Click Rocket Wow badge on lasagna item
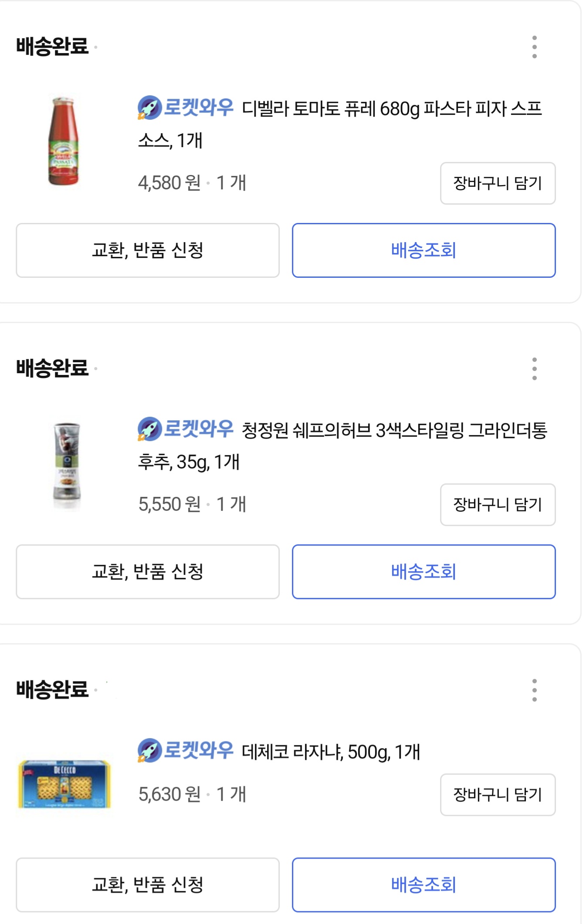The image size is (583, 924). 186,750
